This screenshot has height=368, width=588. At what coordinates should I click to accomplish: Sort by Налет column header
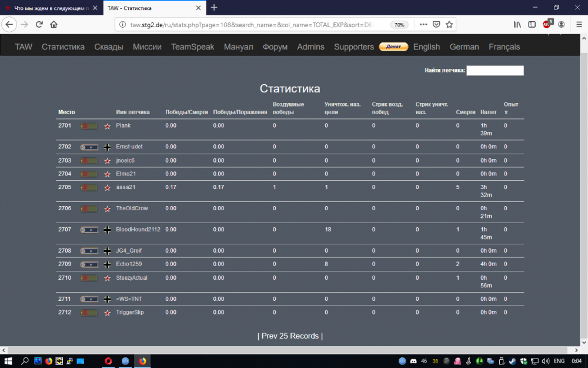[489, 112]
